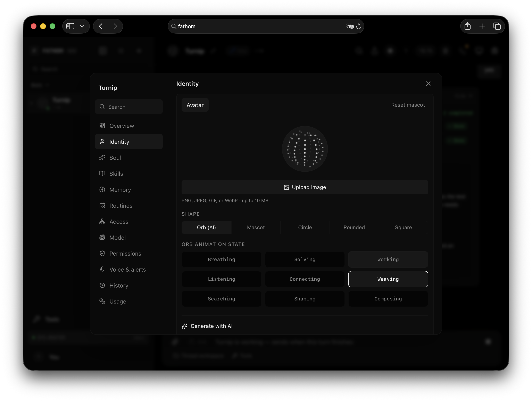Go back with the browser back arrow
Image resolution: width=532 pixels, height=401 pixels.
pos(101,26)
